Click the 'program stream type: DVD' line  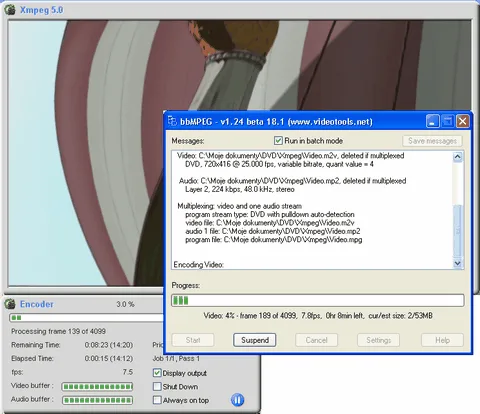[270, 214]
